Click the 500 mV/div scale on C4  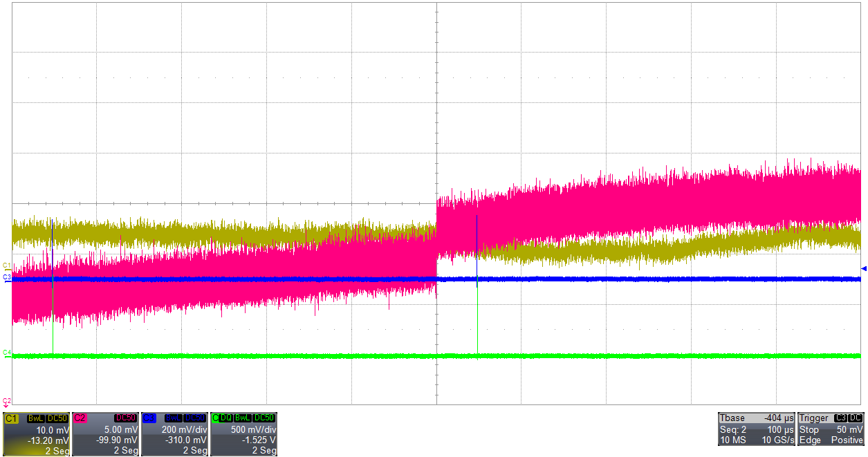254,430
